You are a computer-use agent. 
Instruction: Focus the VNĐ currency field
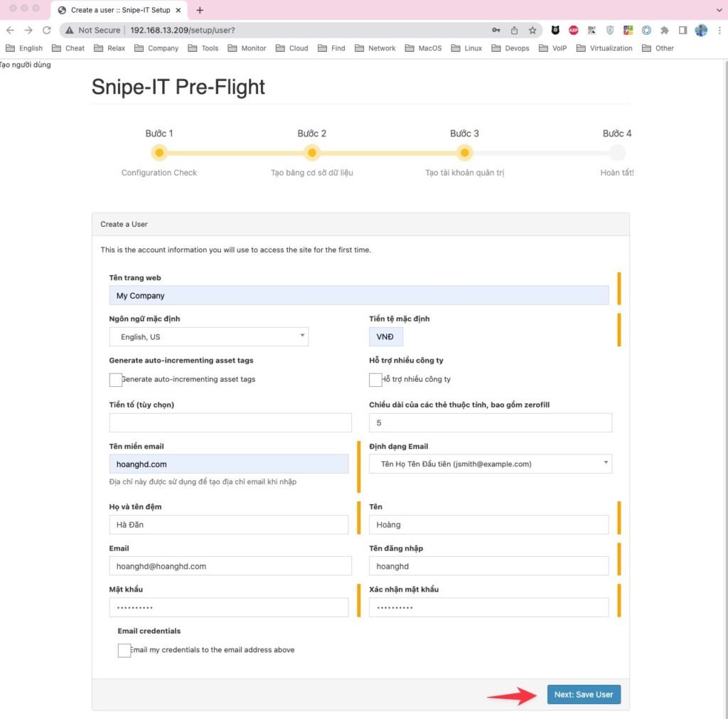[x=386, y=336]
